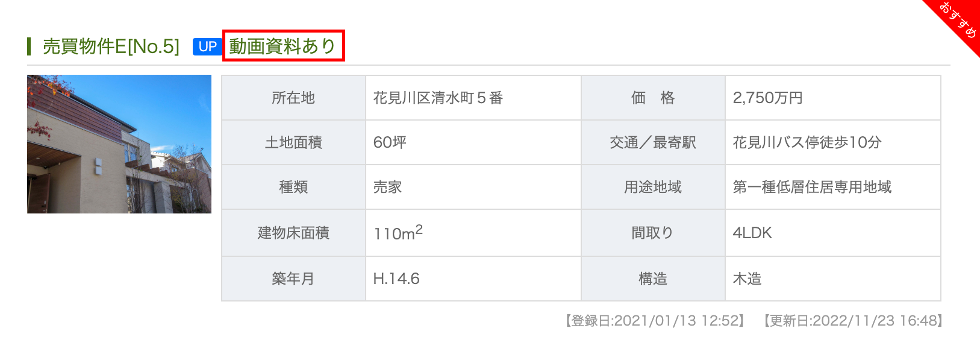The height and width of the screenshot is (363, 980).
Task: Click the 交通/最寄駅 header cell
Action: pos(653,142)
